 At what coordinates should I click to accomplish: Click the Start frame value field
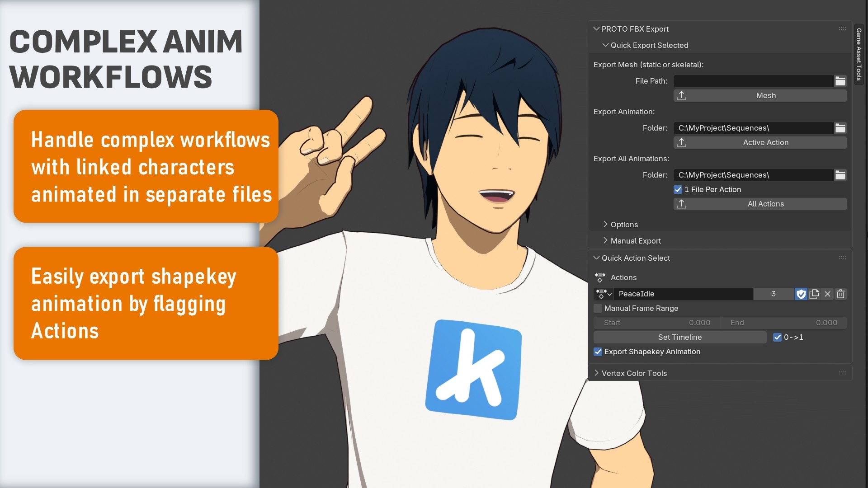(656, 323)
